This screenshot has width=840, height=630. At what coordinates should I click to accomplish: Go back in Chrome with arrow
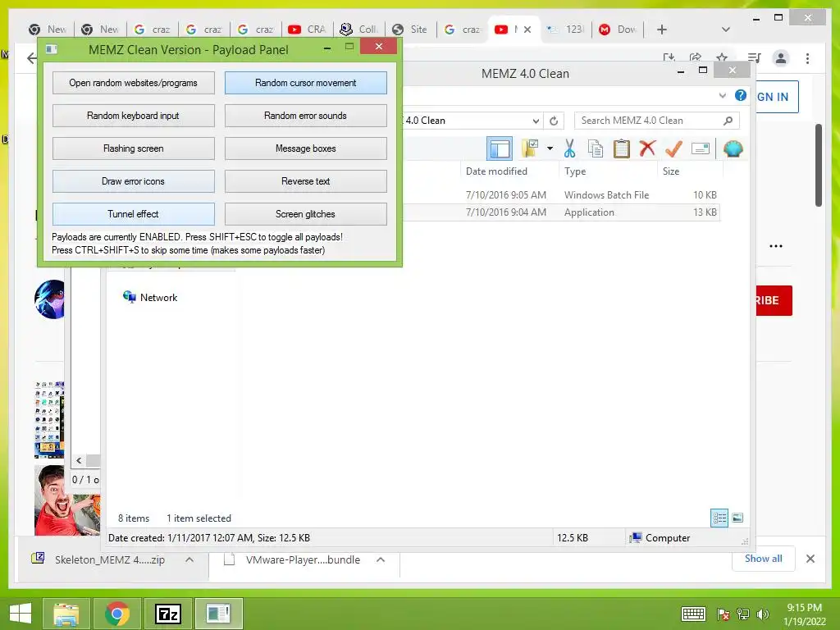tap(32, 58)
